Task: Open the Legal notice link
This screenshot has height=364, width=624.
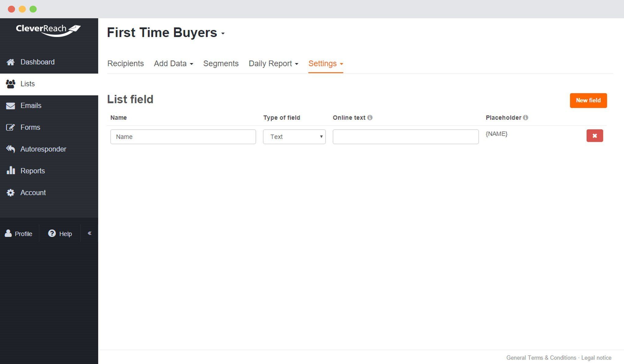Action: click(596, 358)
